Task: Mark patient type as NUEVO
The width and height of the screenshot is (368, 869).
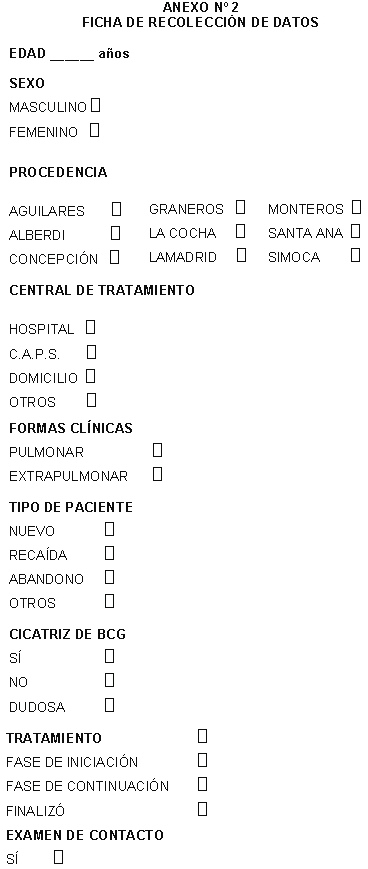Action: coord(110,529)
